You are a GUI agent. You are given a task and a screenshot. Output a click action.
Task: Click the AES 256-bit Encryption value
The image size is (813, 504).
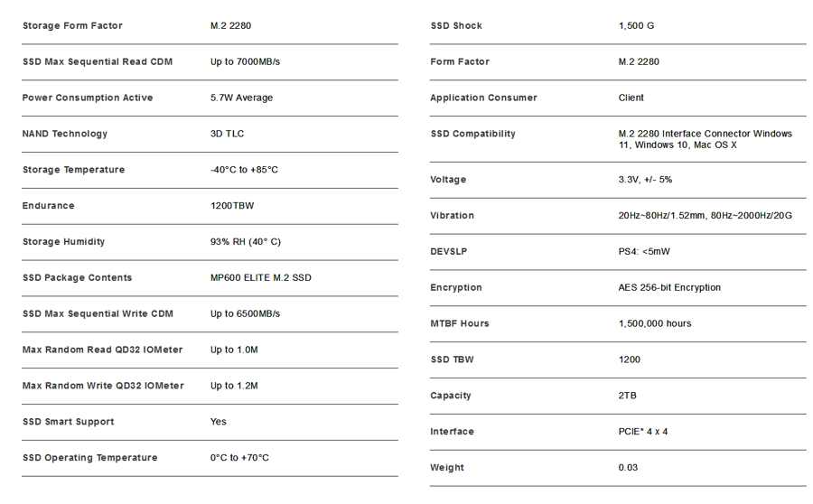pyautogui.click(x=669, y=288)
